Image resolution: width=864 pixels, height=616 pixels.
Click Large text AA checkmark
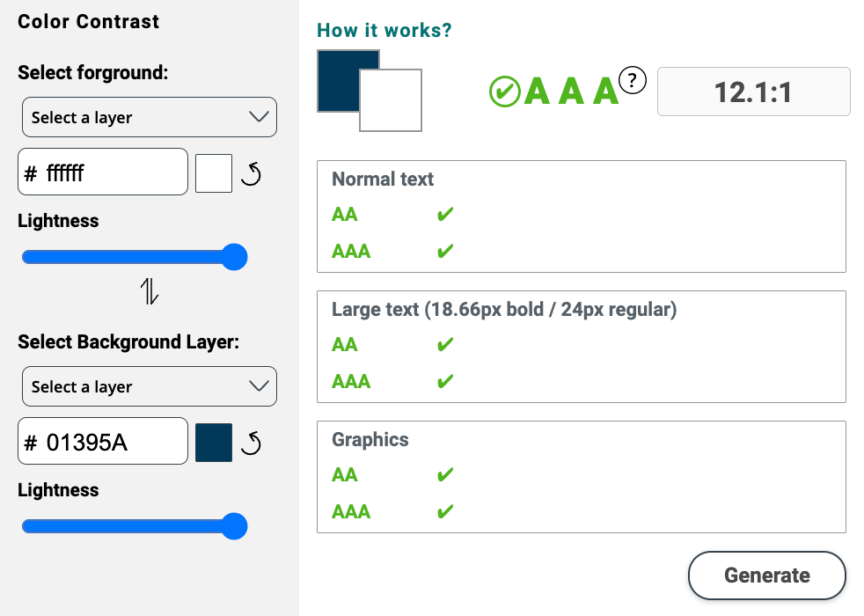coord(445,344)
